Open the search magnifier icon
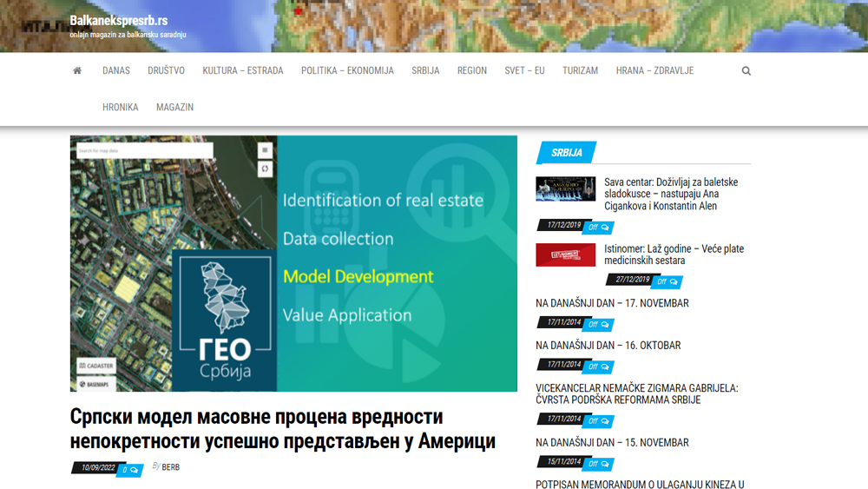This screenshot has height=489, width=868. [x=746, y=71]
